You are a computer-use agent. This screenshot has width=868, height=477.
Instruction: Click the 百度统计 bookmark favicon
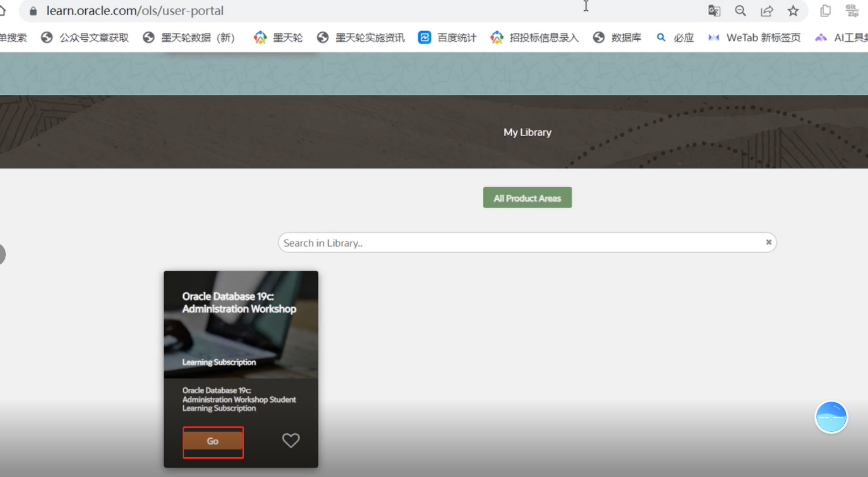(425, 38)
